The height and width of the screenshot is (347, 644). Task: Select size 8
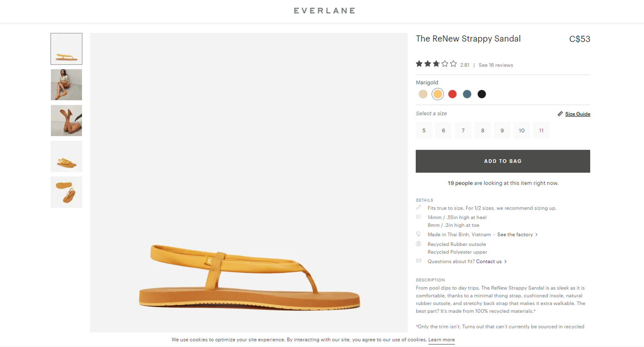(x=483, y=131)
